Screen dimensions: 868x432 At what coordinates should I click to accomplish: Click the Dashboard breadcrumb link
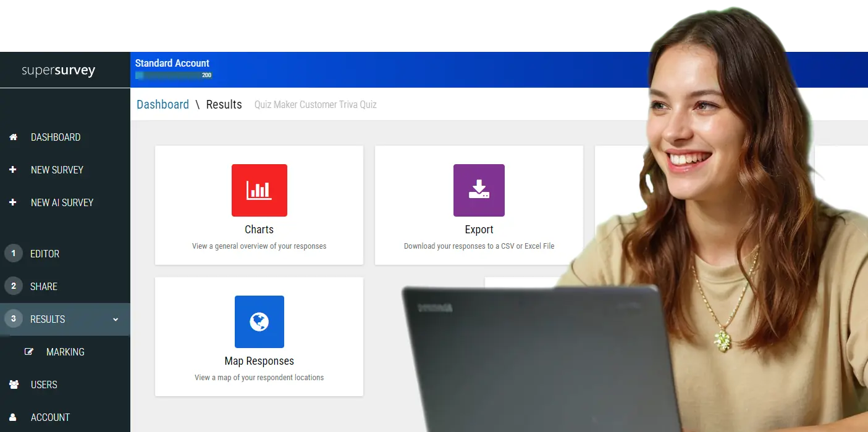162,104
